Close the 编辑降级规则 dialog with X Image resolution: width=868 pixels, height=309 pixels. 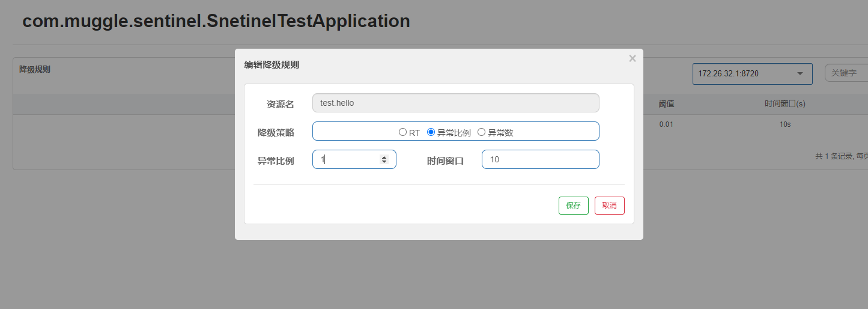[632, 58]
